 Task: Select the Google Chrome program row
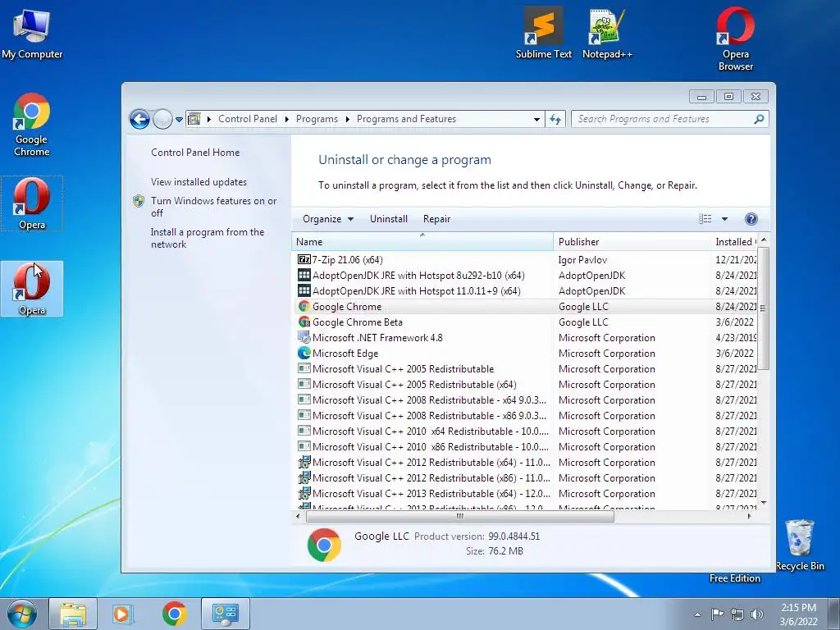pos(525,307)
